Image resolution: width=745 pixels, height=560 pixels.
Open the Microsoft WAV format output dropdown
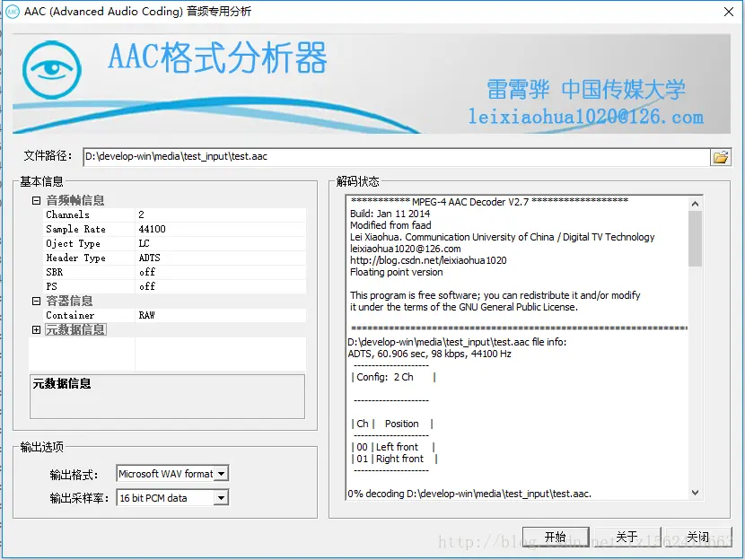pos(223,473)
